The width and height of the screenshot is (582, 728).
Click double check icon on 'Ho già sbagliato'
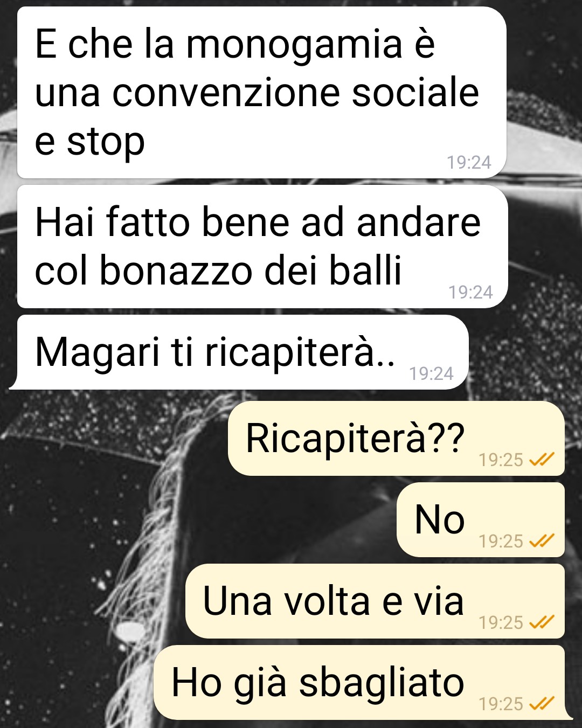point(542,704)
